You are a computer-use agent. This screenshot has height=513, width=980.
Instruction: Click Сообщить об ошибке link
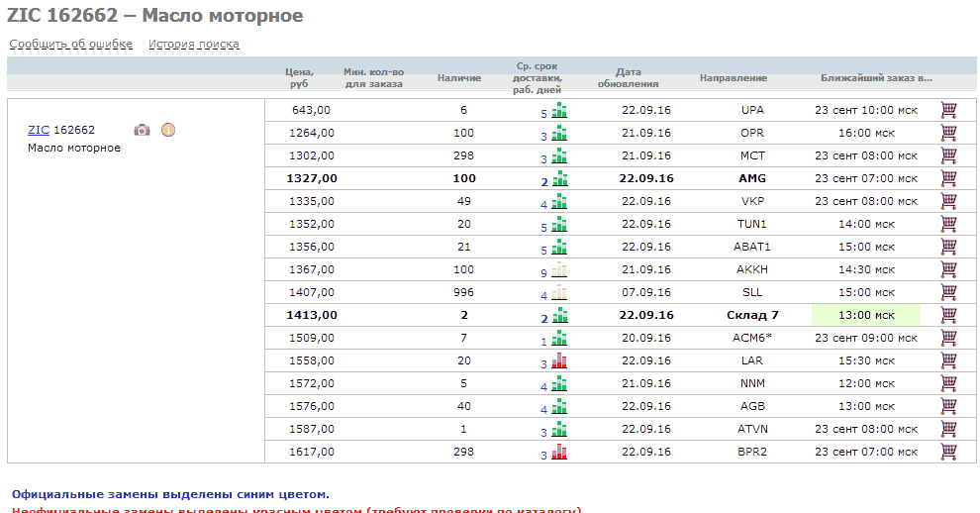pos(70,45)
